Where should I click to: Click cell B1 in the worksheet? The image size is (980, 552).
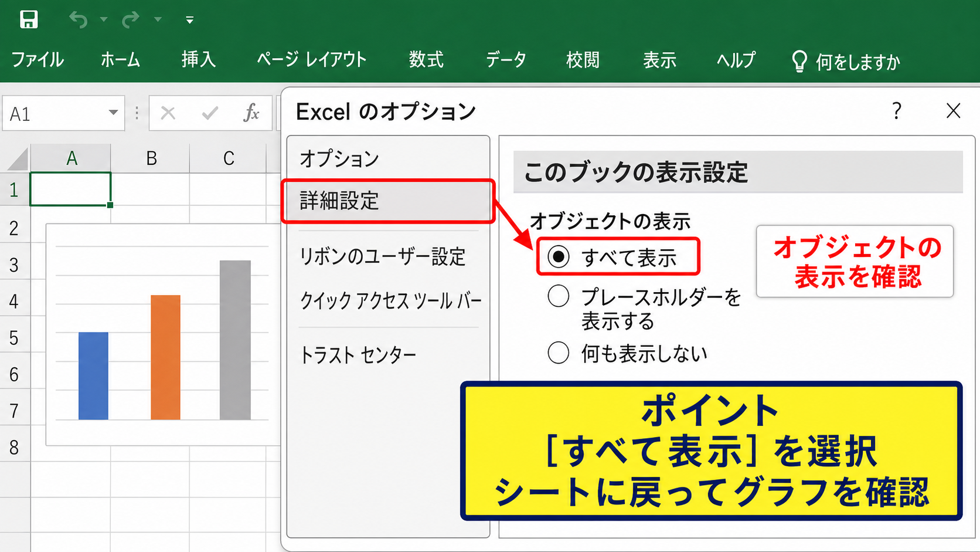151,189
